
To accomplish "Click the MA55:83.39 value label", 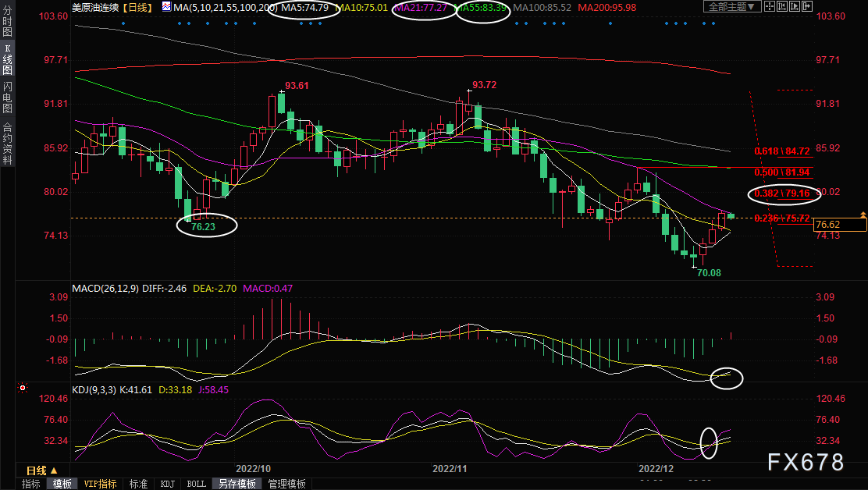I will (481, 7).
